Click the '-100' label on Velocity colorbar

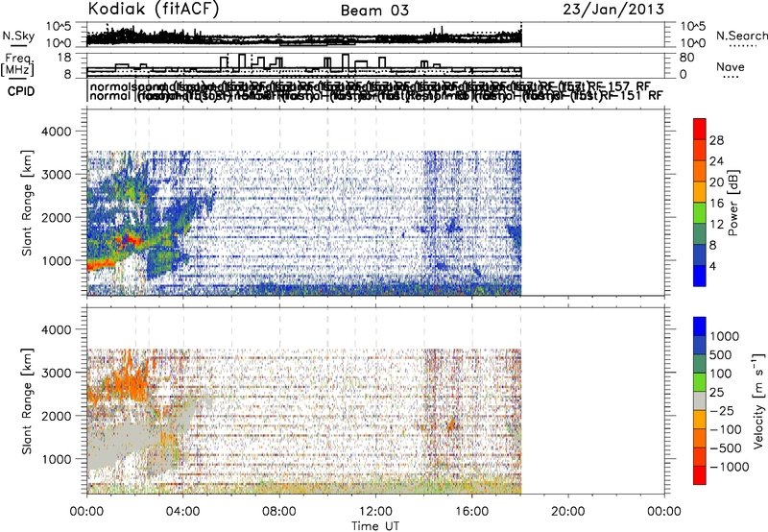pyautogui.click(x=726, y=429)
